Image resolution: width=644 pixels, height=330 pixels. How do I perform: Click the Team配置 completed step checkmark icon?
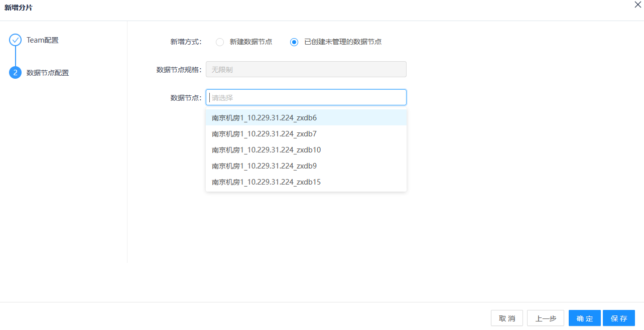(x=16, y=40)
